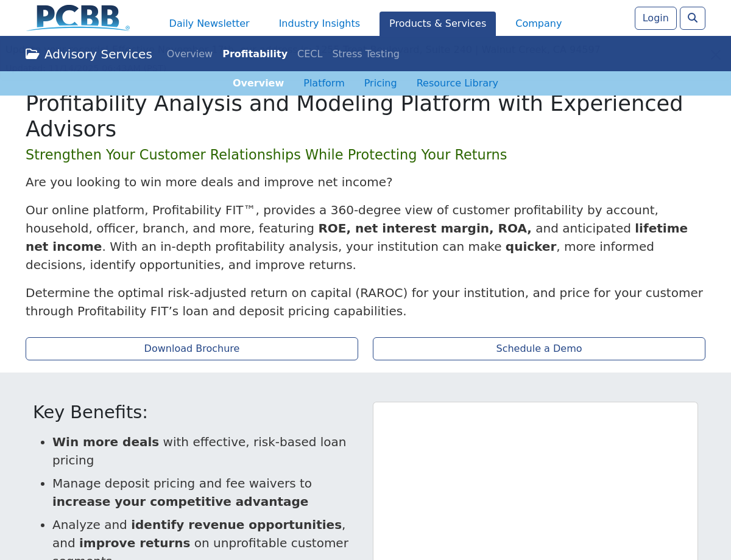The width and height of the screenshot is (731, 560).
Task: Open the Industry Insights menu
Action: tap(319, 24)
